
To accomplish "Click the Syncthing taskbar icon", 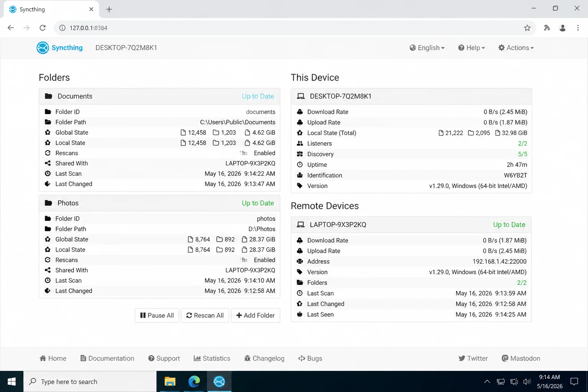I will point(219,382).
